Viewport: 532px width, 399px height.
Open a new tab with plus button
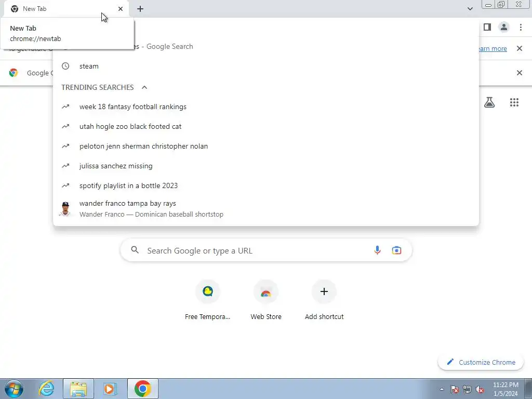point(140,9)
